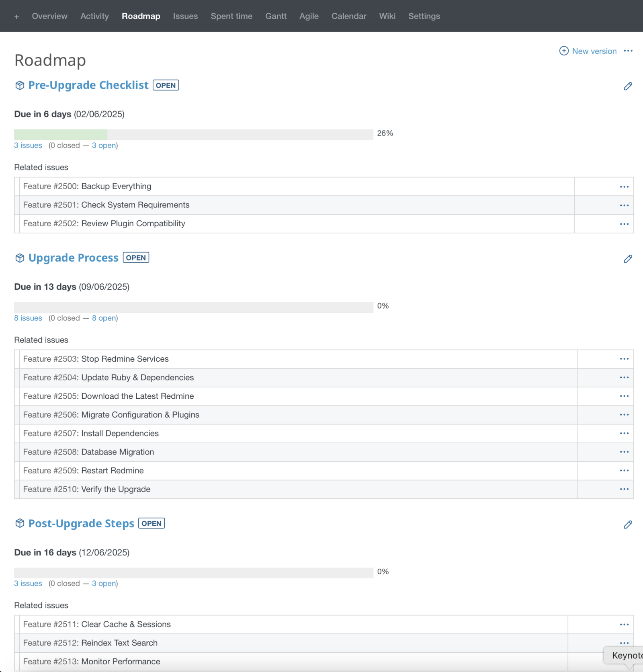Click the New version plus icon
The image size is (643, 672).
564,51
